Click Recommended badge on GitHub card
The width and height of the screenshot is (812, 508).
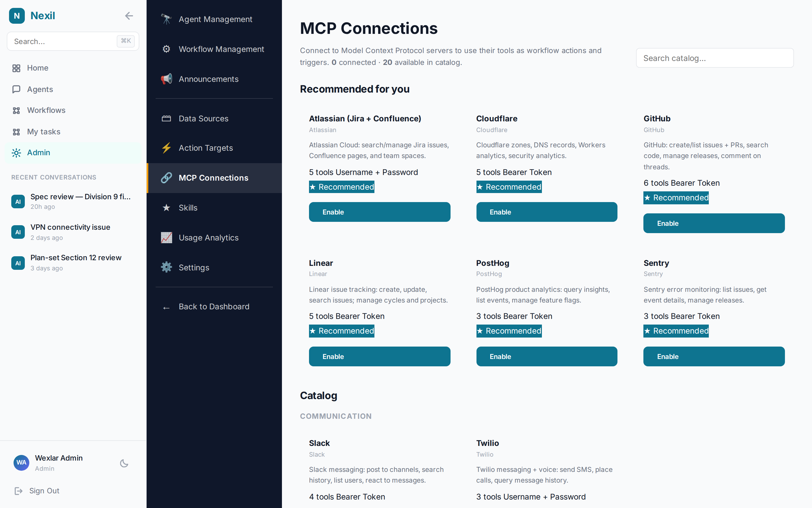[x=676, y=198]
